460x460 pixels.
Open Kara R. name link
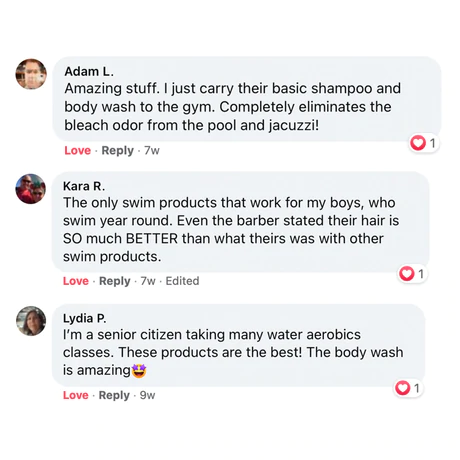coord(84,186)
